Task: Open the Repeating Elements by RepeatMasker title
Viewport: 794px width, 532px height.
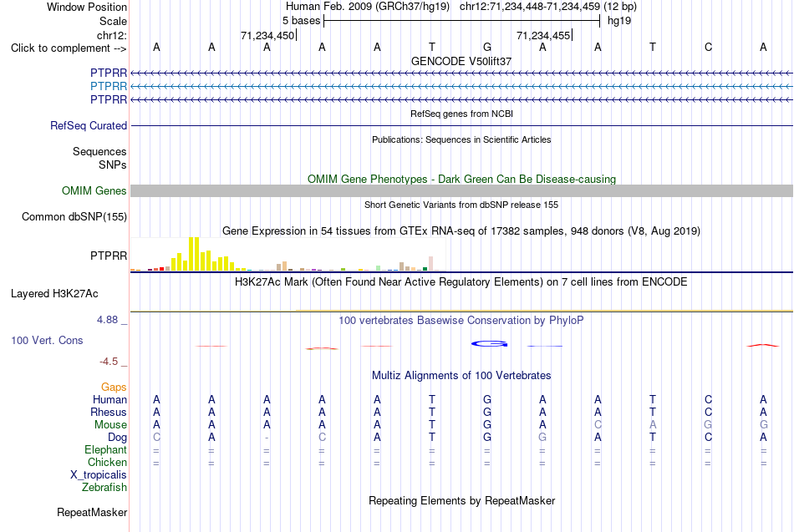Action: click(461, 501)
